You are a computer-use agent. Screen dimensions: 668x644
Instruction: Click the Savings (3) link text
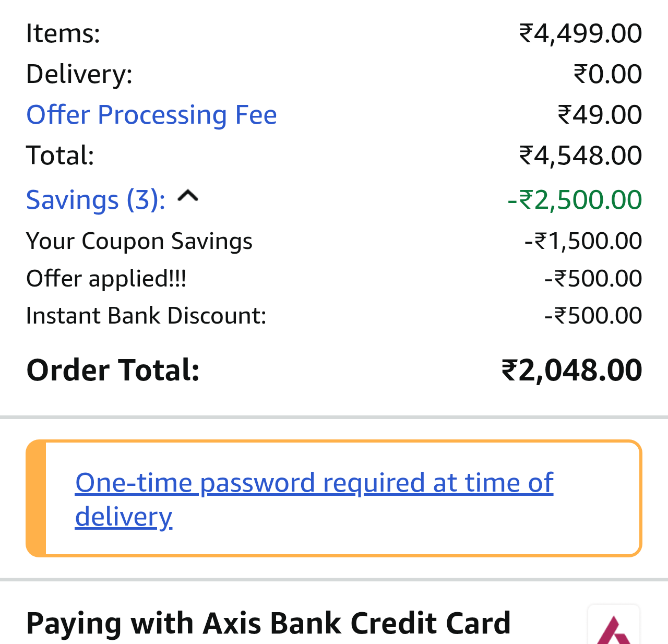[x=96, y=200]
